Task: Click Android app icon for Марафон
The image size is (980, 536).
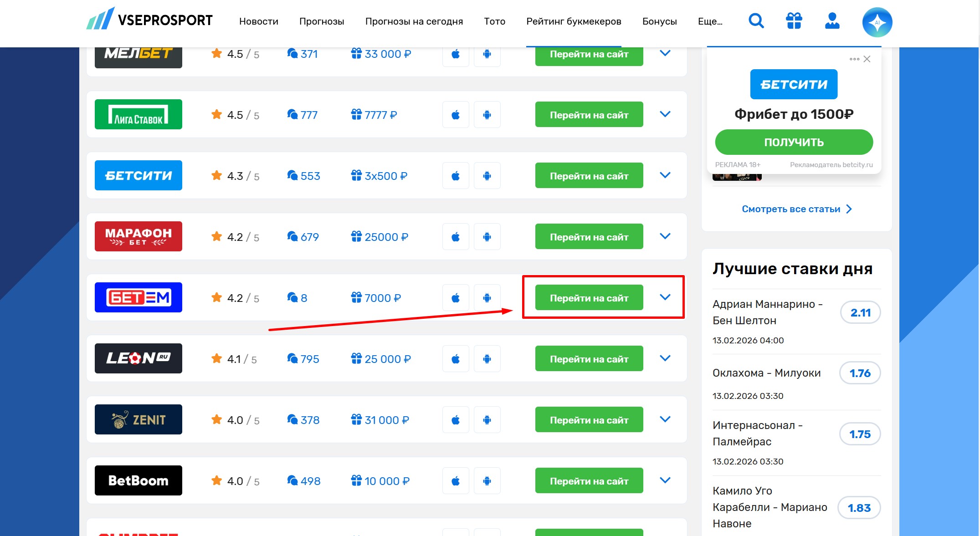Action: coord(487,237)
